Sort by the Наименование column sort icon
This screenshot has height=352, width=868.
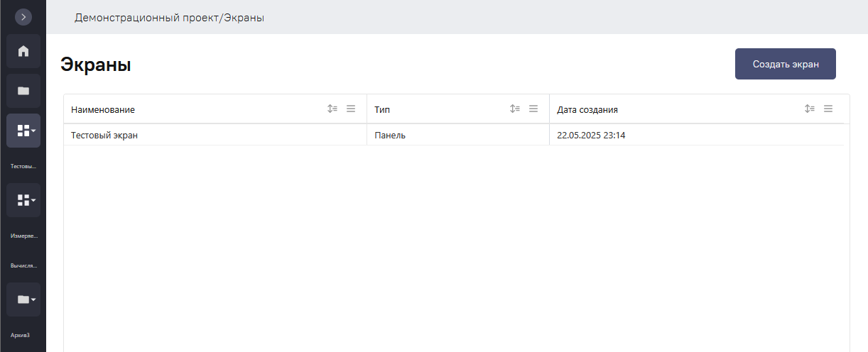tap(332, 109)
